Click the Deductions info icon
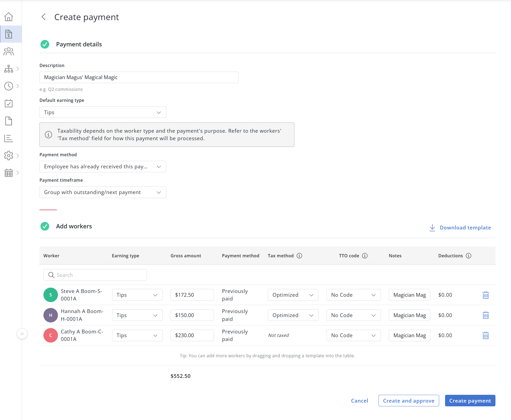This screenshot has width=511, height=420. click(469, 256)
